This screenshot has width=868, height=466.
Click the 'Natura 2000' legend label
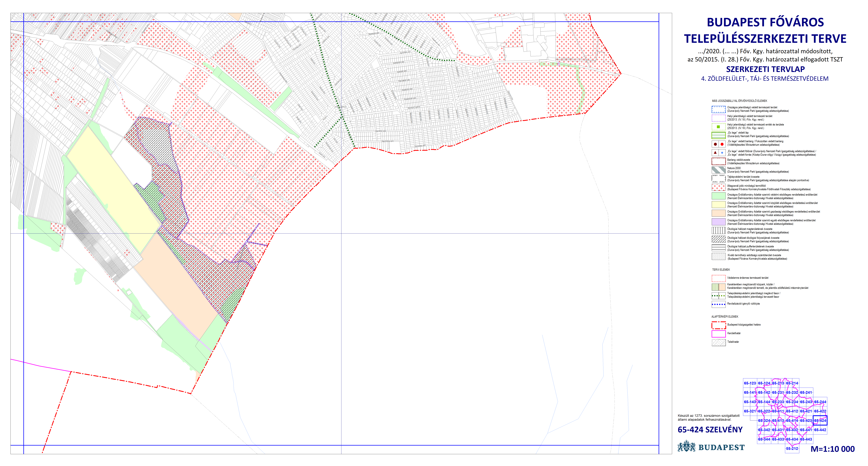click(734, 168)
